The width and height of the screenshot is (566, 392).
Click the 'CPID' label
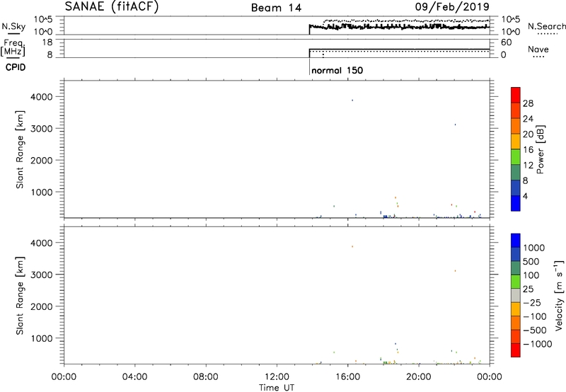[x=16, y=67]
